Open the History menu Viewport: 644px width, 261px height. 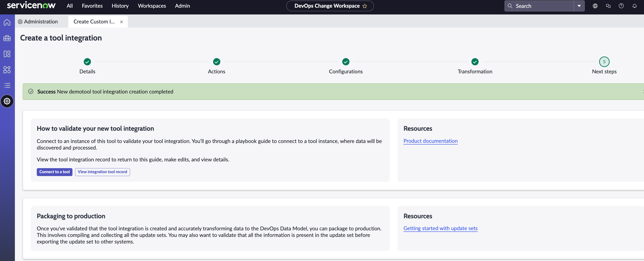pos(120,6)
